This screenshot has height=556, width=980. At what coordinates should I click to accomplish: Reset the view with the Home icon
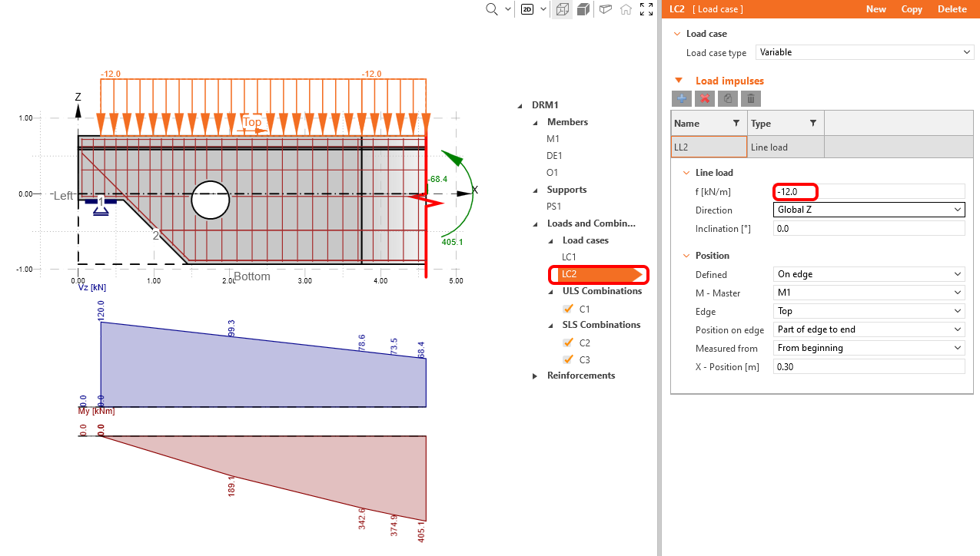point(626,10)
